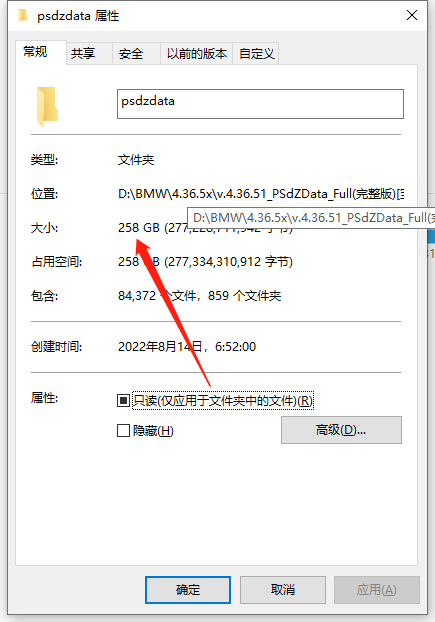Click the 应用(A) apply button

click(376, 590)
